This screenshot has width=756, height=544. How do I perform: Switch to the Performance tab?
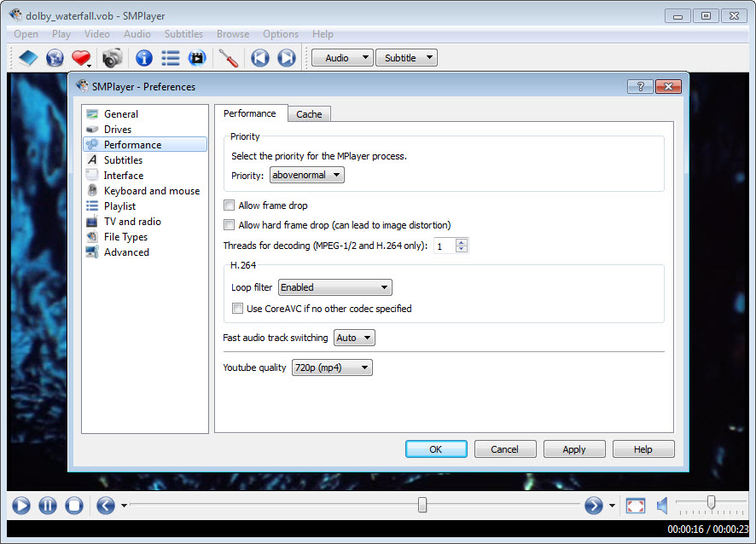click(250, 113)
